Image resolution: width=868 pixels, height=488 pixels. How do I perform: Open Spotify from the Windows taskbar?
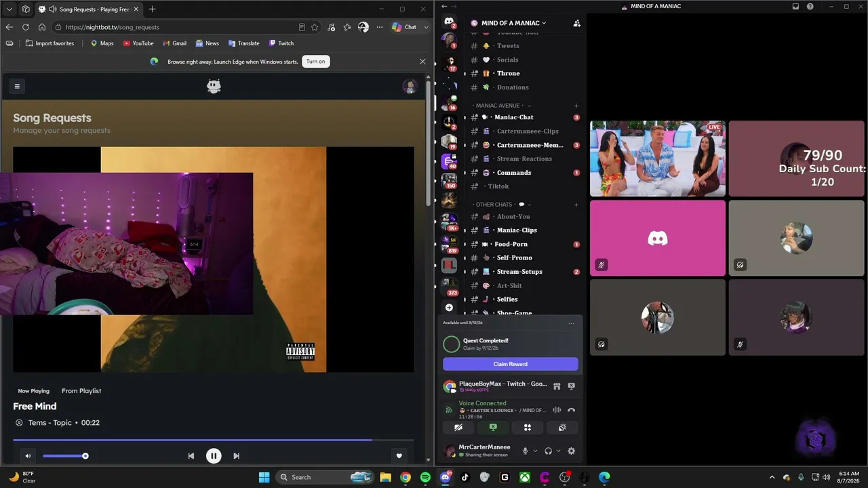pyautogui.click(x=425, y=477)
